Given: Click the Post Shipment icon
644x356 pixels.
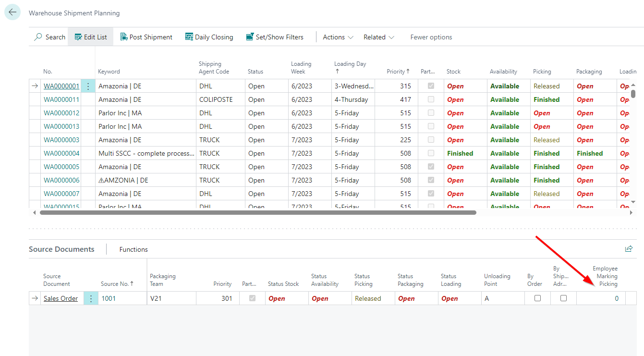Looking at the screenshot, I should [124, 37].
